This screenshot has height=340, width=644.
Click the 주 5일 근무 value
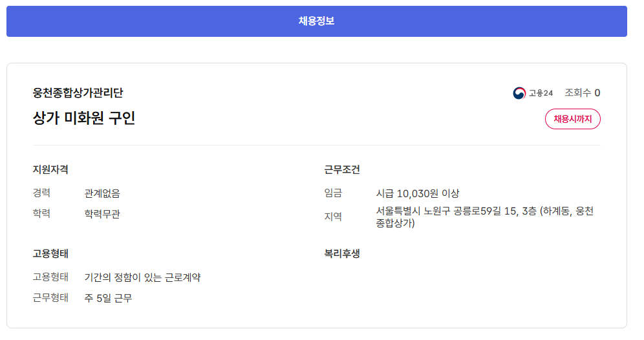(108, 298)
